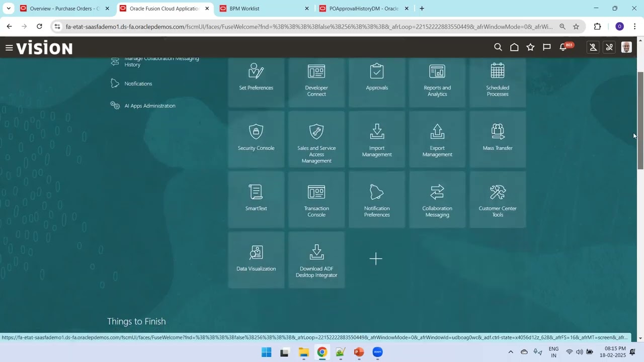Close the BPM Worklist tab
The width and height of the screenshot is (644, 362).
(307, 9)
